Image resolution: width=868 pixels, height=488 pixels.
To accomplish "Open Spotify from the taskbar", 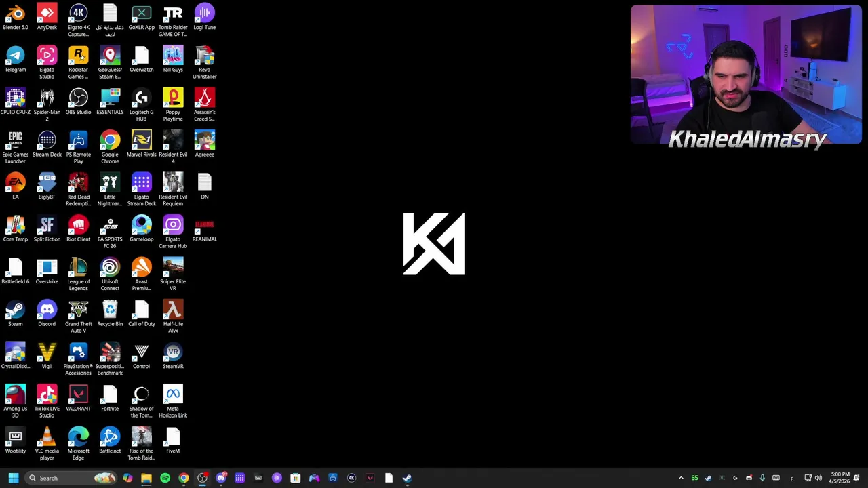I will click(165, 478).
